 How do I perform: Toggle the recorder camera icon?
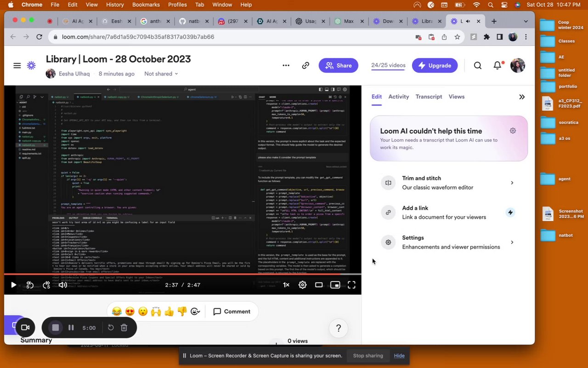(x=25, y=328)
